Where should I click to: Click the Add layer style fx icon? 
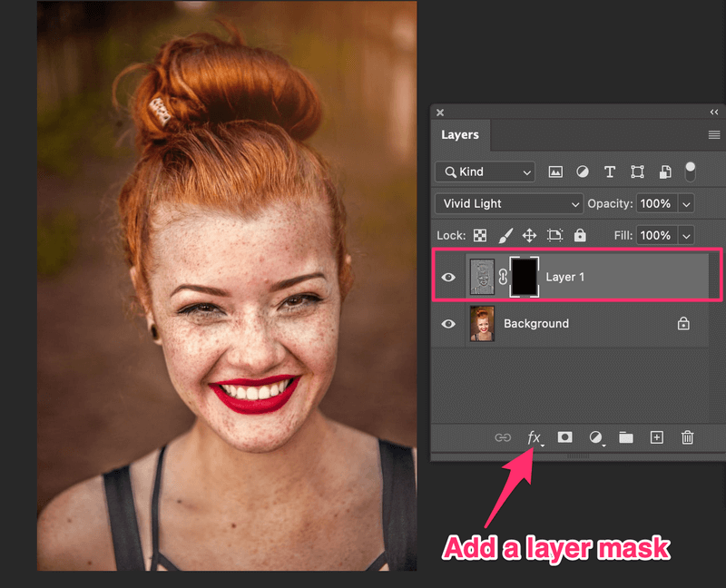click(x=534, y=437)
